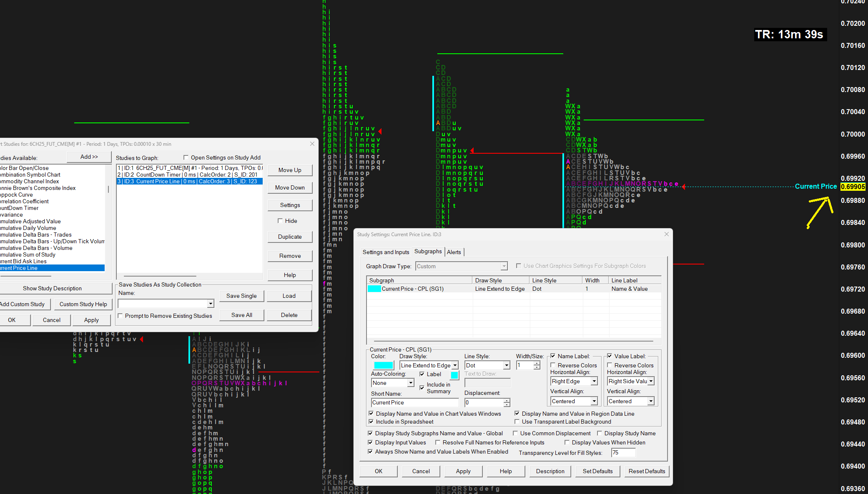Increase Displacement with stepper up arrow
Screen dimensions: 868x494
(x=507, y=400)
